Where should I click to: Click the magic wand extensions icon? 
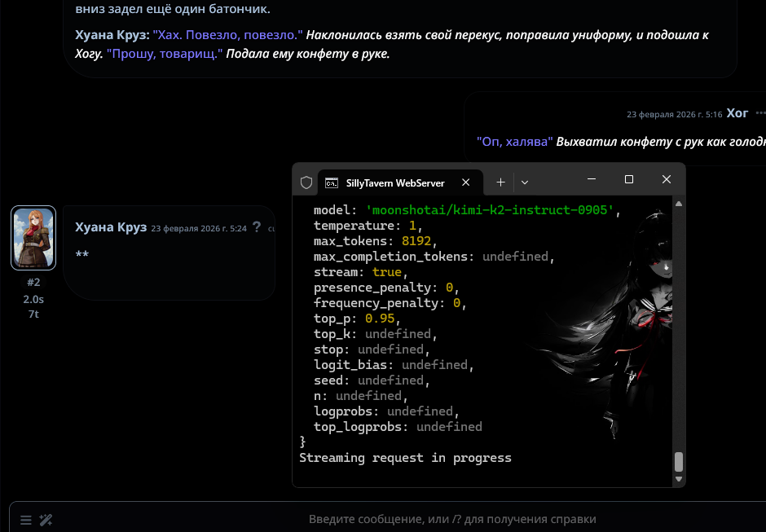[x=46, y=520]
